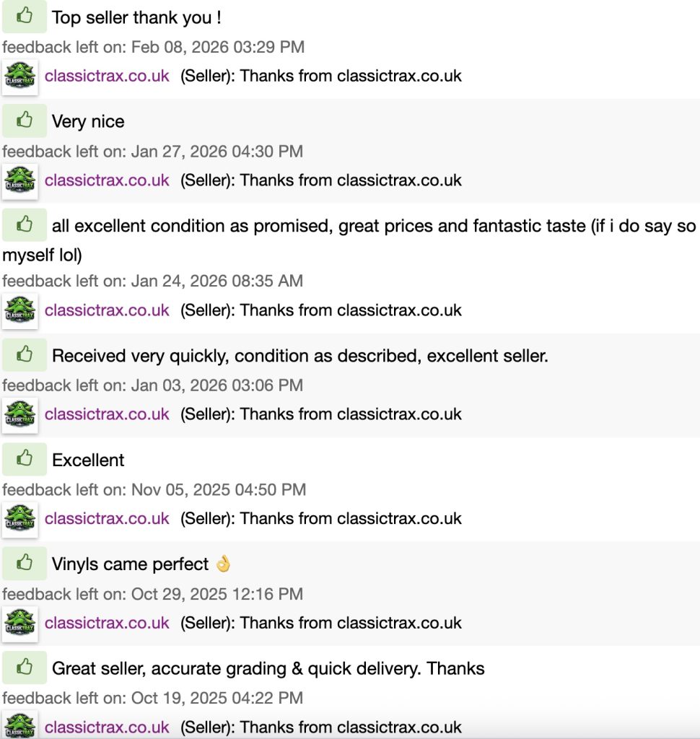The width and height of the screenshot is (700, 739).
Task: Open classictrax.co.uk link under Feb 08 feedback
Action: click(x=107, y=76)
